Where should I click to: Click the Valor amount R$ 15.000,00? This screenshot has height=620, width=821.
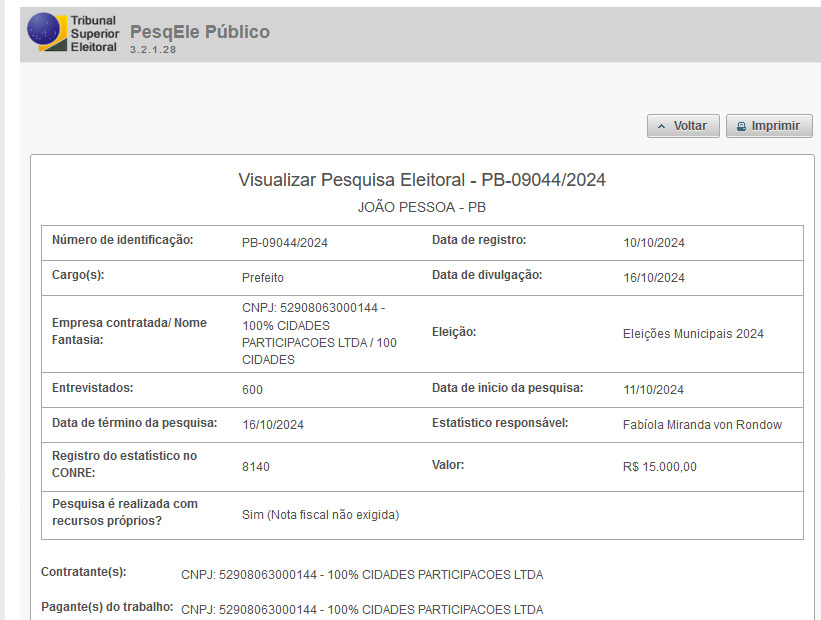click(x=660, y=467)
